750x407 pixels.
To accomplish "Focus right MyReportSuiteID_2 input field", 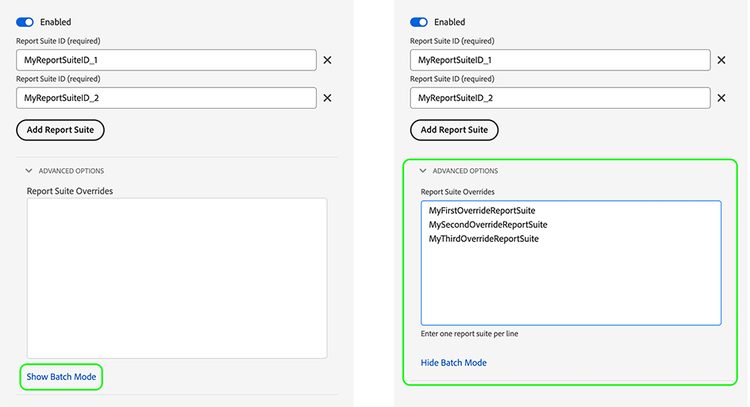I will 560,98.
